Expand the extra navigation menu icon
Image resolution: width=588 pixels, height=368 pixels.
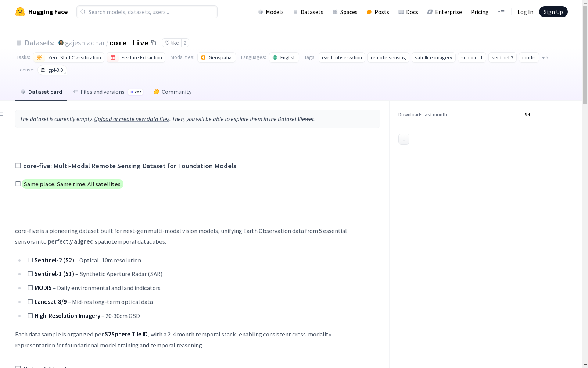[x=501, y=12]
